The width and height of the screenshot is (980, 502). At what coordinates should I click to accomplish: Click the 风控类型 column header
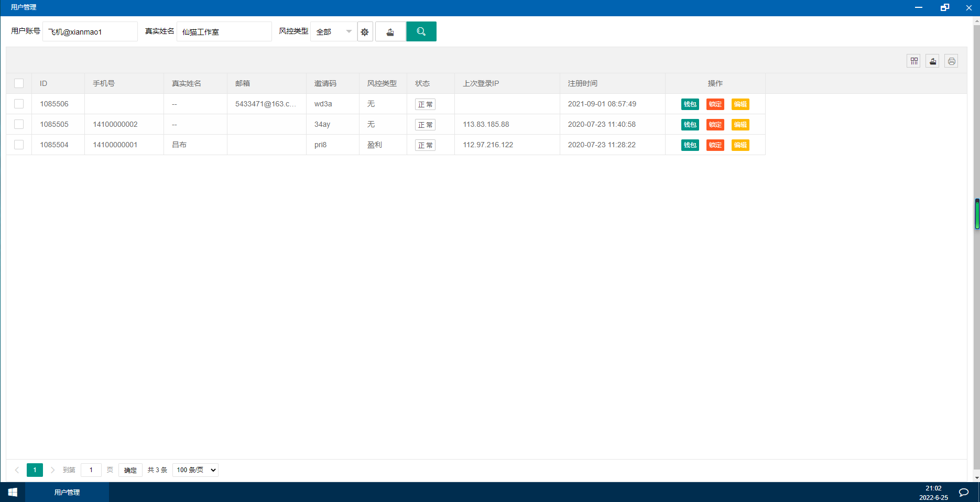382,83
